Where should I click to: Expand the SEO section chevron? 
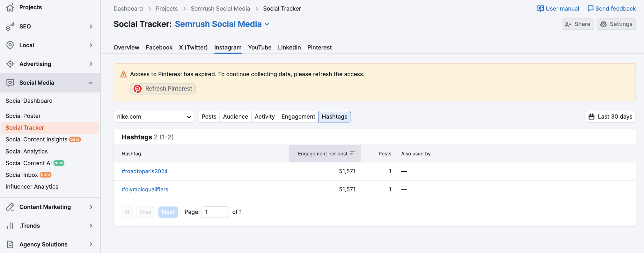click(91, 26)
